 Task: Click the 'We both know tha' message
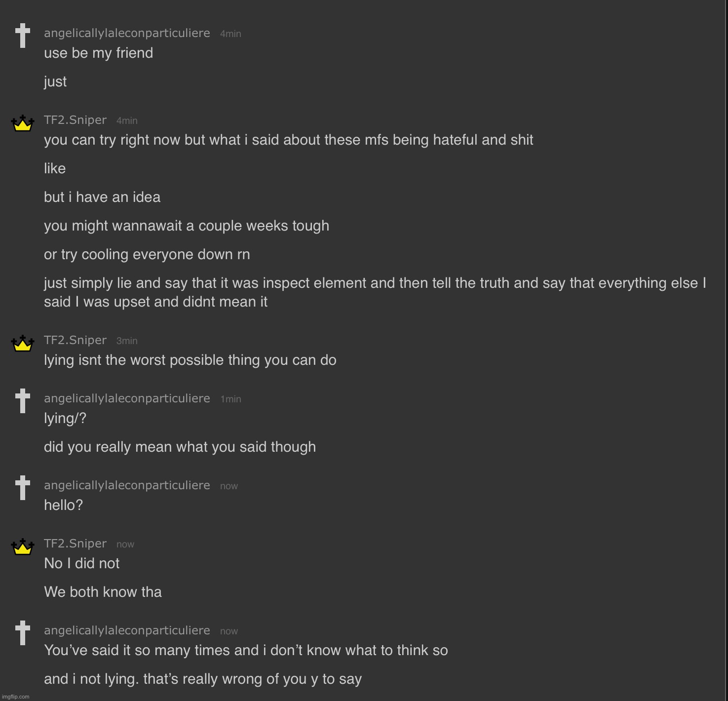[103, 592]
